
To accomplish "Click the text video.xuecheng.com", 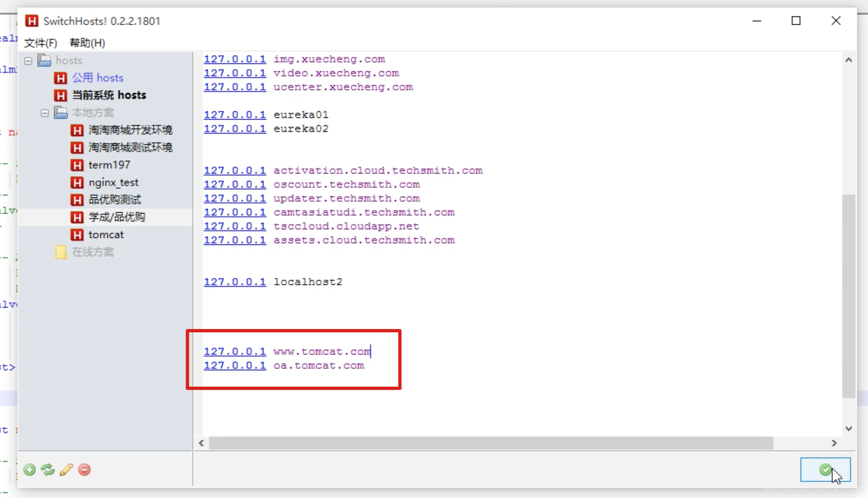I will (336, 73).
